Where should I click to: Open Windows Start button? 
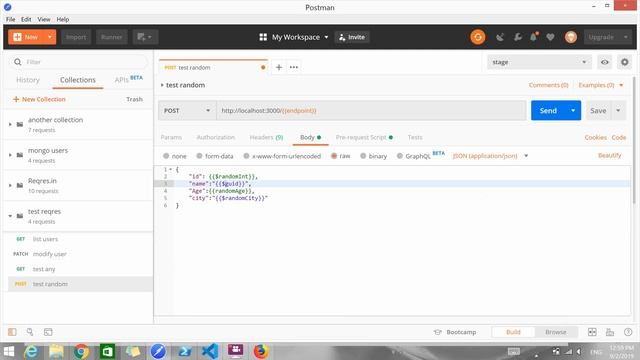9,351
